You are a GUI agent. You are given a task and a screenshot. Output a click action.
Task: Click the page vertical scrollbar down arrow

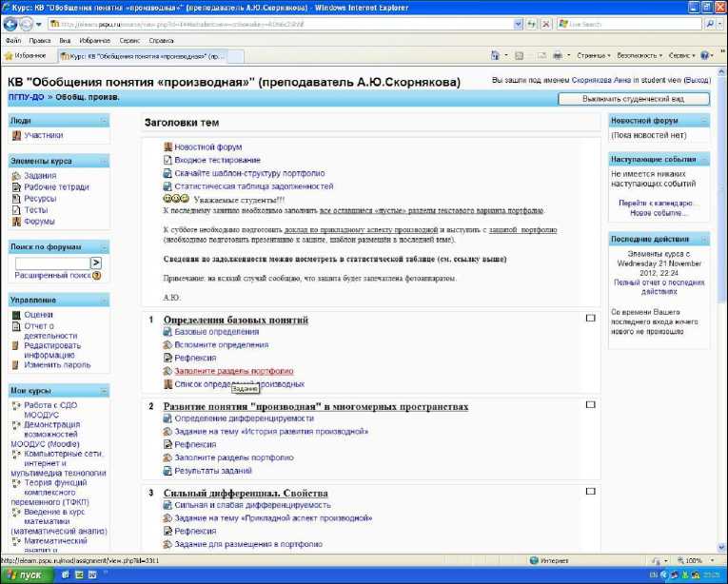pos(721,548)
